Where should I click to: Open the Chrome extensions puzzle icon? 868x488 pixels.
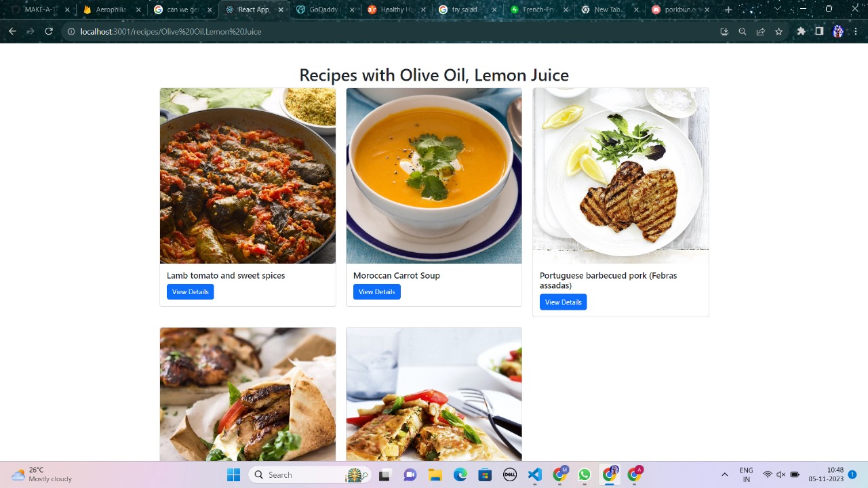point(802,32)
